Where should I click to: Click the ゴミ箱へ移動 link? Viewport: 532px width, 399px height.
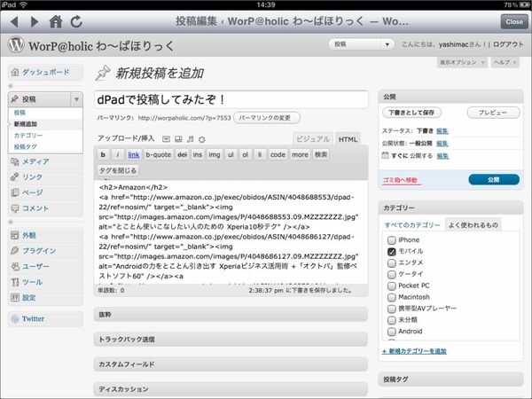(400, 180)
